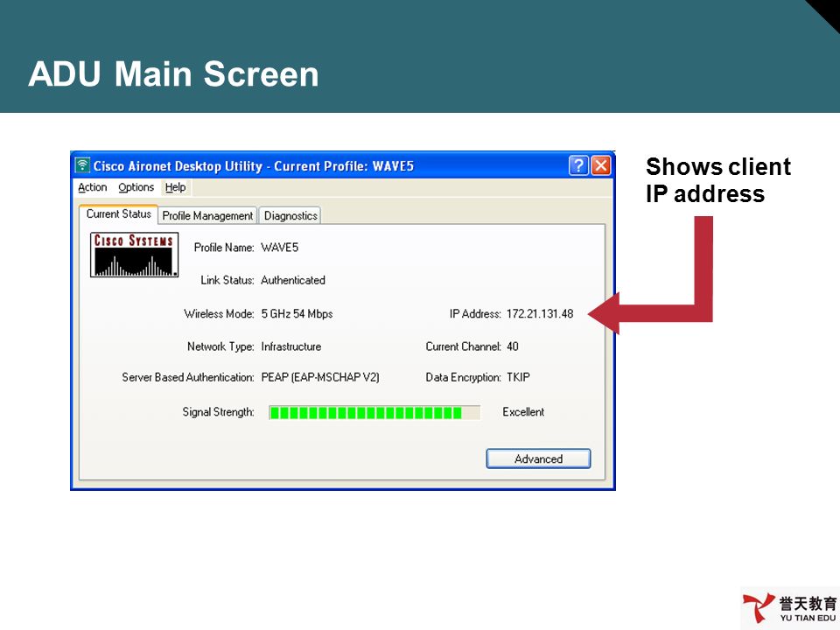The image size is (840, 630).
Task: Click the Advanced button
Action: [538, 459]
